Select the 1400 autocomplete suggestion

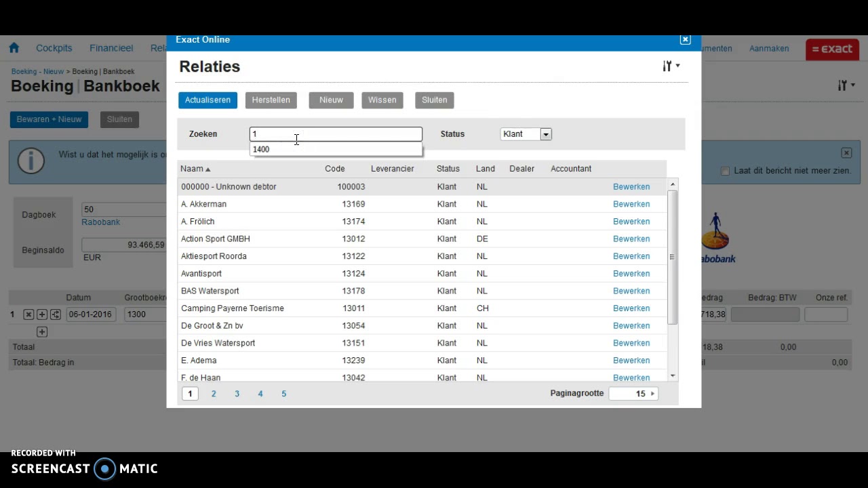point(336,149)
